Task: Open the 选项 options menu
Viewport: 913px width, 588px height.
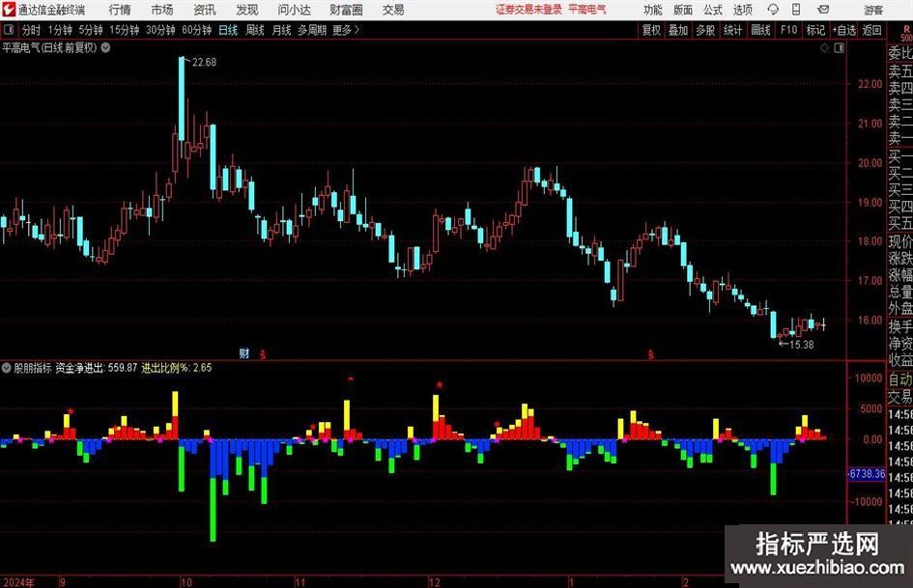Action: coord(742,10)
